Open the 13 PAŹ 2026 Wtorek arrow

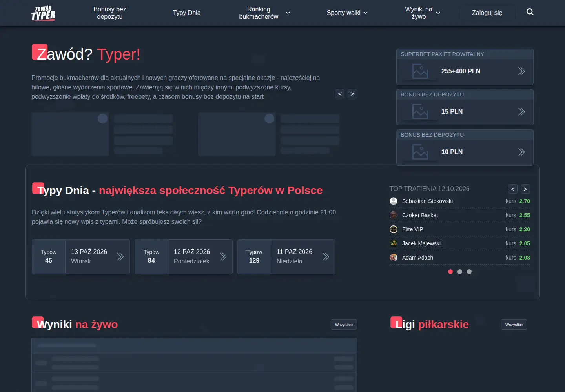pyautogui.click(x=120, y=257)
